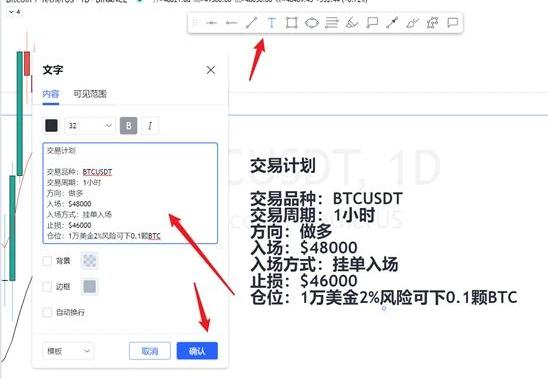Enable the 边框 border checkbox
The image size is (548, 379).
pyautogui.click(x=47, y=286)
